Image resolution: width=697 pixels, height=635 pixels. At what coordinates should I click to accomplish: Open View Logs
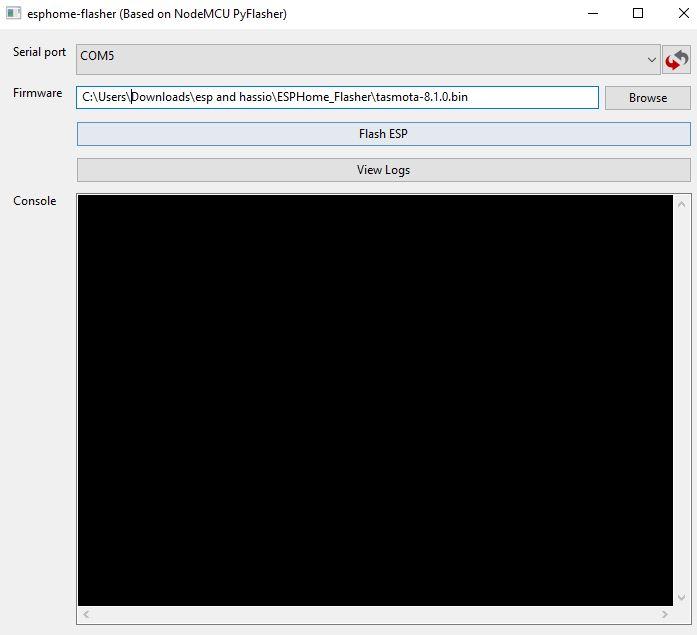(x=384, y=170)
